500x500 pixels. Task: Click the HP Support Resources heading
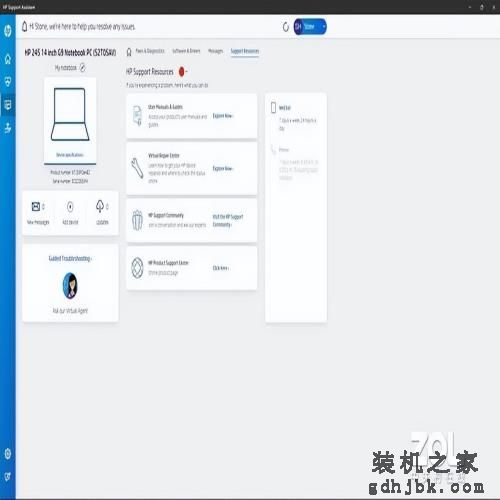(x=150, y=72)
